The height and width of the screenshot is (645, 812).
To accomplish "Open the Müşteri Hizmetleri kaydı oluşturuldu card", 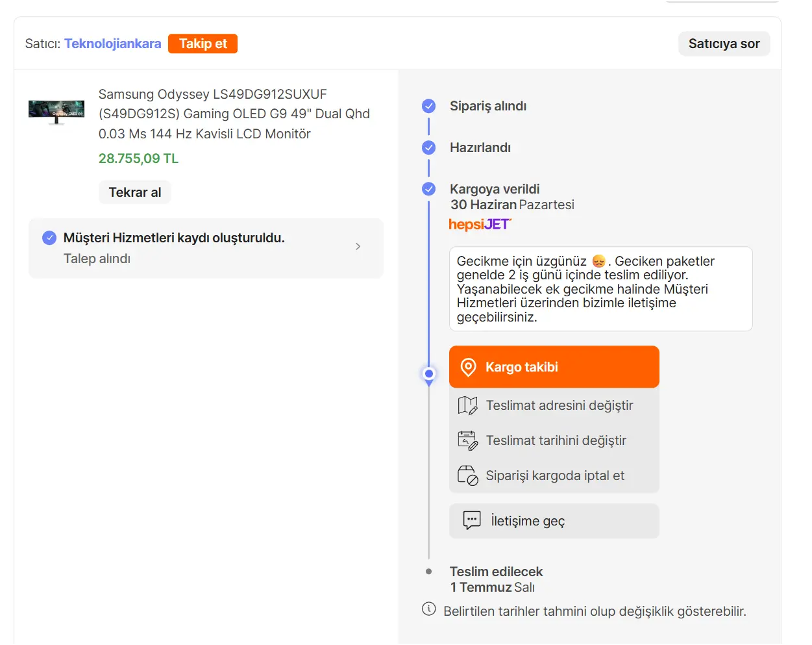I will 206,248.
